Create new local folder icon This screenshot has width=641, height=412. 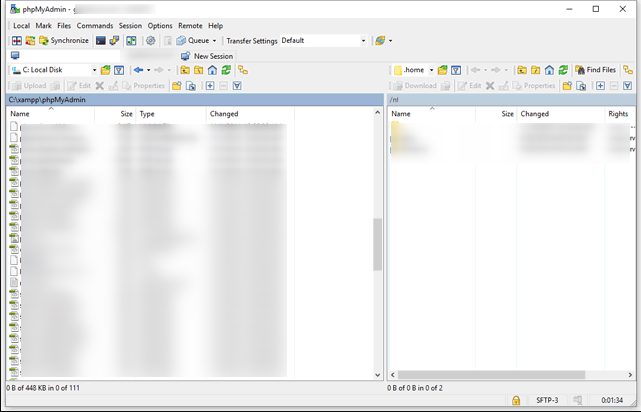pos(177,86)
